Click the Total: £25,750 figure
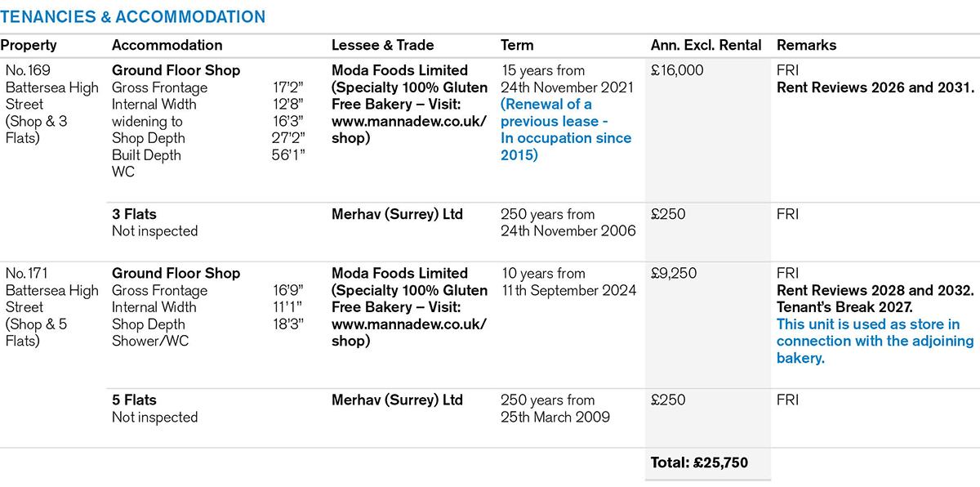980x487 pixels. [699, 462]
